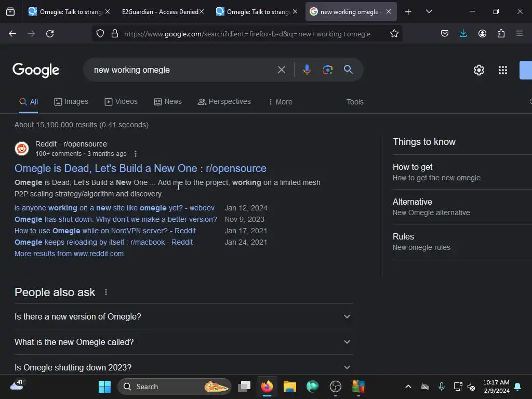Open search Tools options
The image size is (532, 399).
coord(355,102)
